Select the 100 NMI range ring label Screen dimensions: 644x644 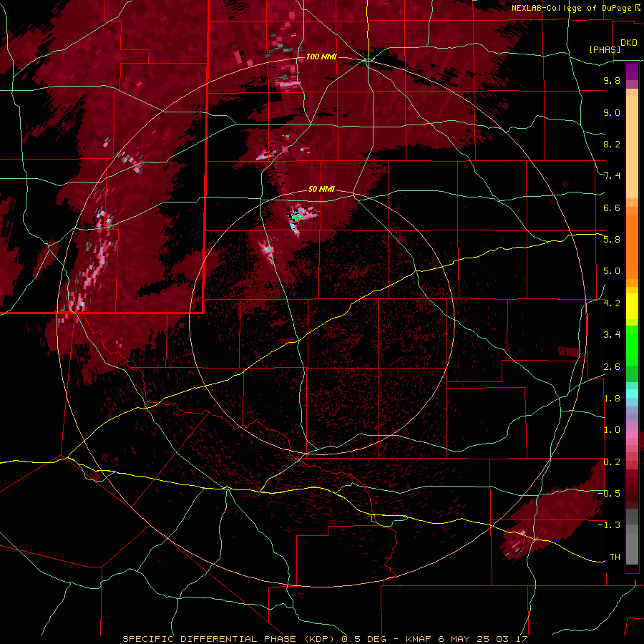tap(321, 57)
